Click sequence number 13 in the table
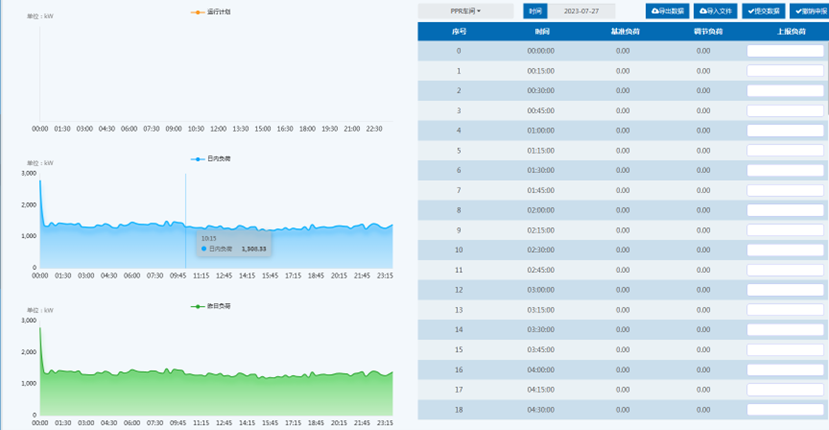Image resolution: width=829 pixels, height=430 pixels. [459, 310]
